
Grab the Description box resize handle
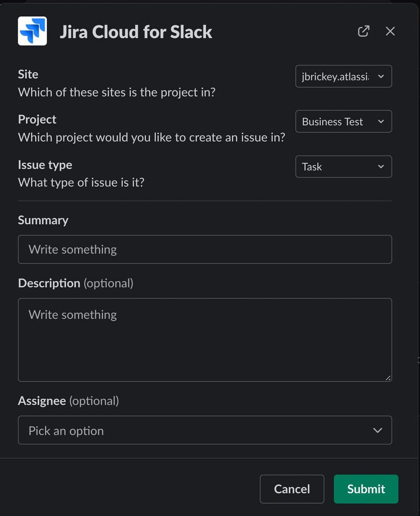click(388, 378)
